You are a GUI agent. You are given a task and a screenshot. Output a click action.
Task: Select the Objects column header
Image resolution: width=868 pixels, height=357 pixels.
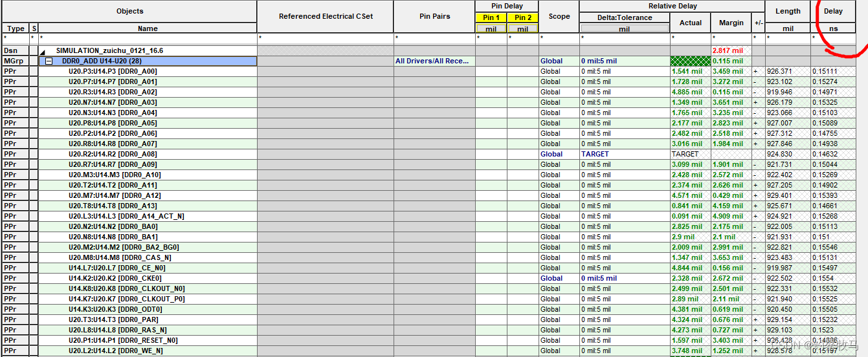click(130, 11)
